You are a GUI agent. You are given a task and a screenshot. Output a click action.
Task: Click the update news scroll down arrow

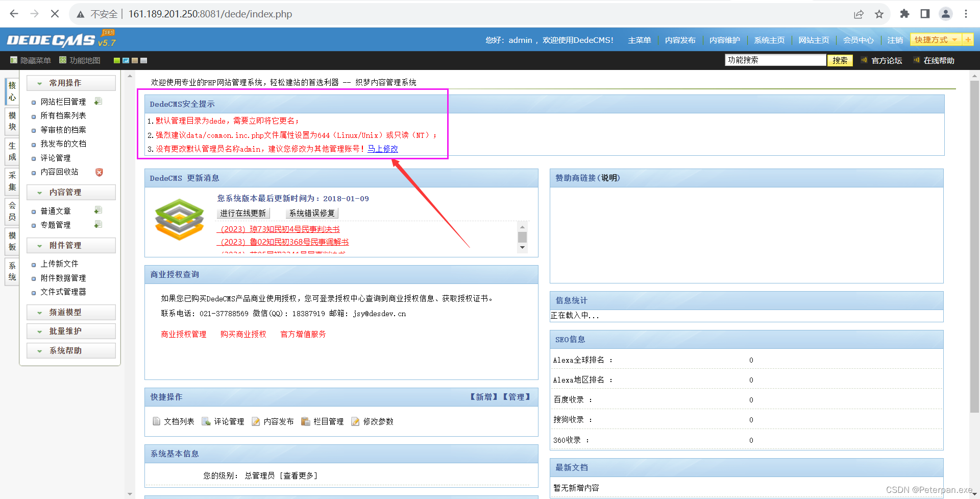coord(522,247)
